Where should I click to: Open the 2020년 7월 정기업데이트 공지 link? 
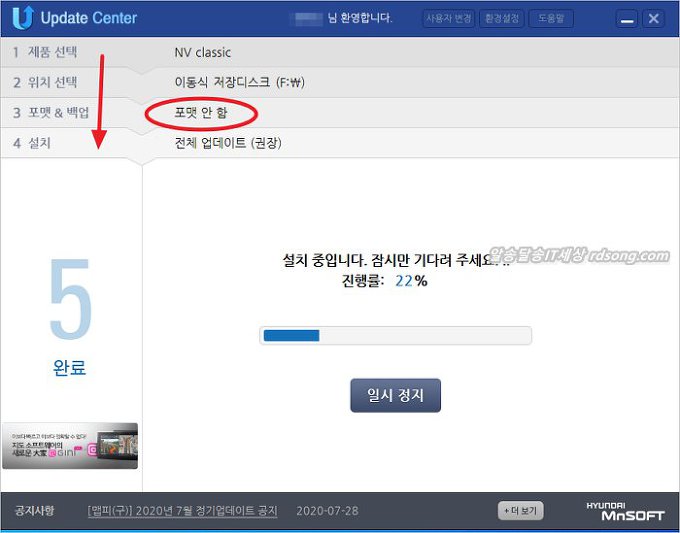[x=182, y=511]
